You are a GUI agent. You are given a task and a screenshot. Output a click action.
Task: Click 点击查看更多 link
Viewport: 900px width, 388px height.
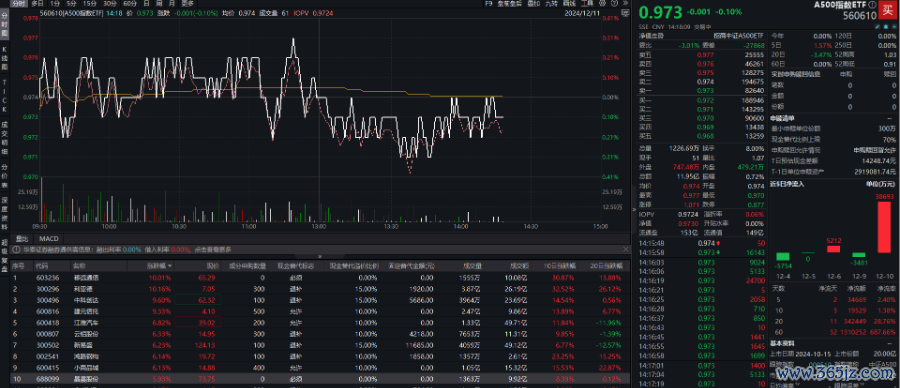coord(213,249)
